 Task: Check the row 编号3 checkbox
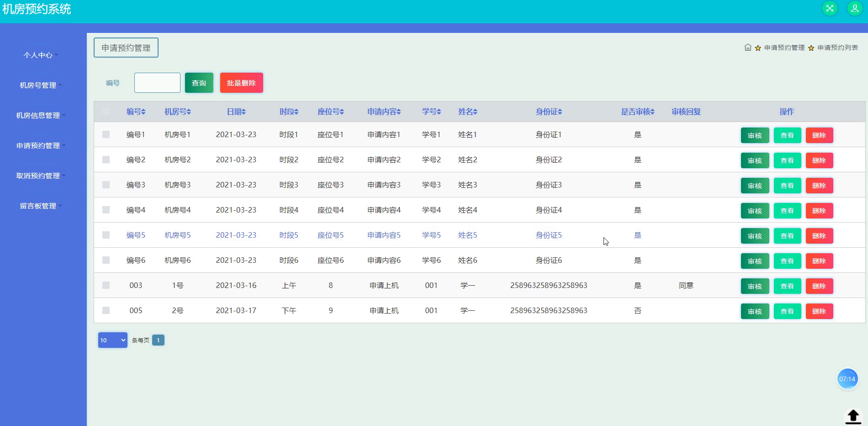tap(106, 185)
